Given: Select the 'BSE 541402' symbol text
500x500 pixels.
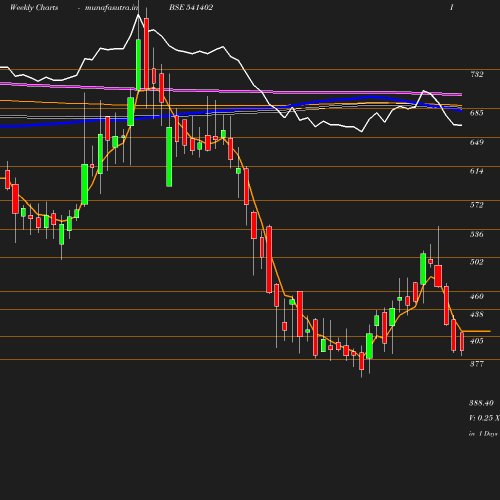Looking at the screenshot, I should (191, 7).
